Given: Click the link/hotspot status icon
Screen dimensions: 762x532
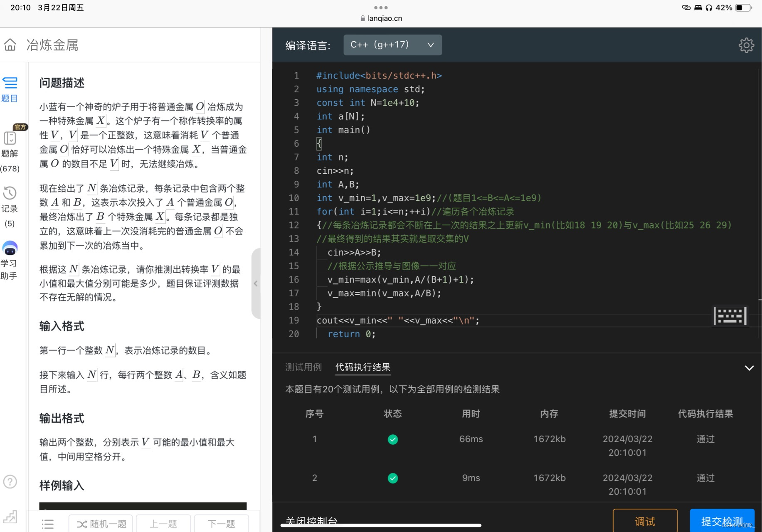Looking at the screenshot, I should point(686,7).
